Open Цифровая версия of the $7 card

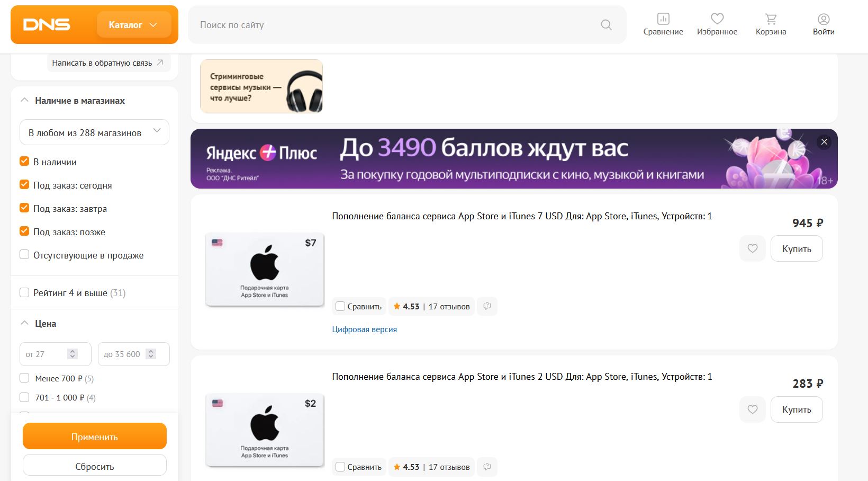(x=364, y=329)
